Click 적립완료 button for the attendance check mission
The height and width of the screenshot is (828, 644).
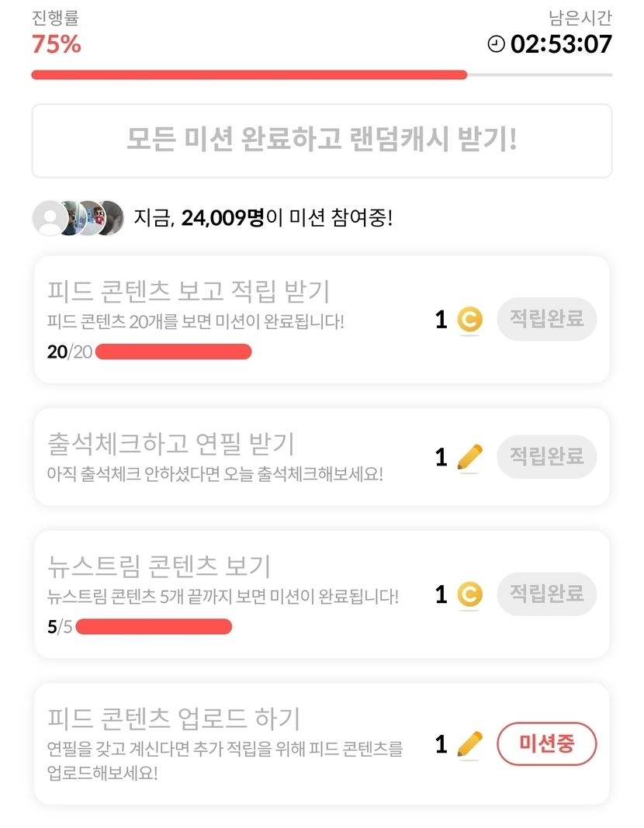click(546, 456)
